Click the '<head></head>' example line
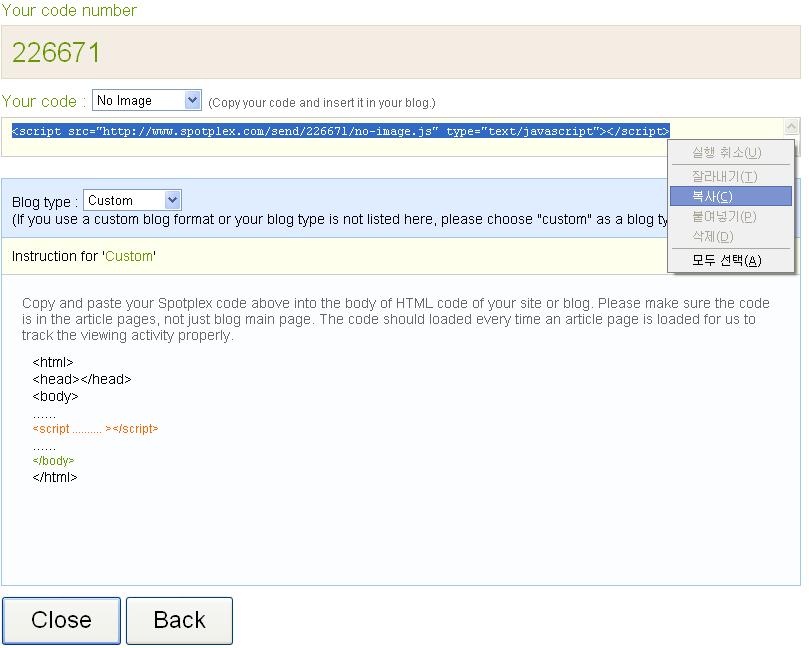 [82, 379]
